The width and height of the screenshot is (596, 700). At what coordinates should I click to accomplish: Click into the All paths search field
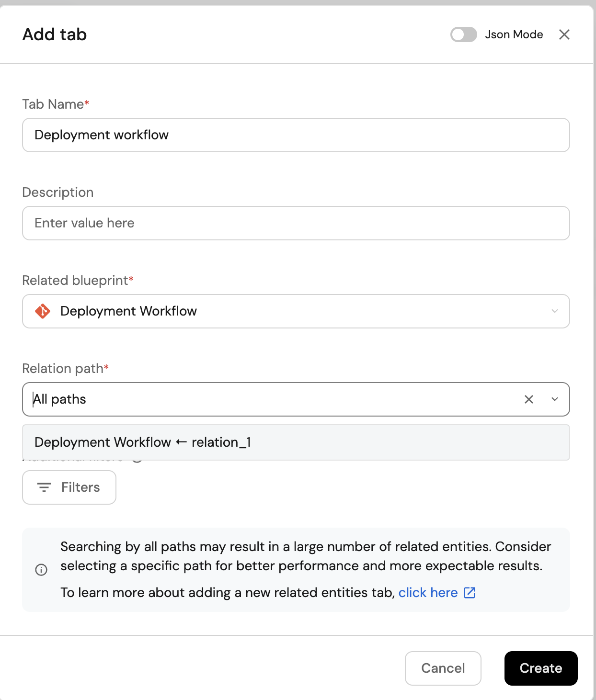[x=268, y=399]
